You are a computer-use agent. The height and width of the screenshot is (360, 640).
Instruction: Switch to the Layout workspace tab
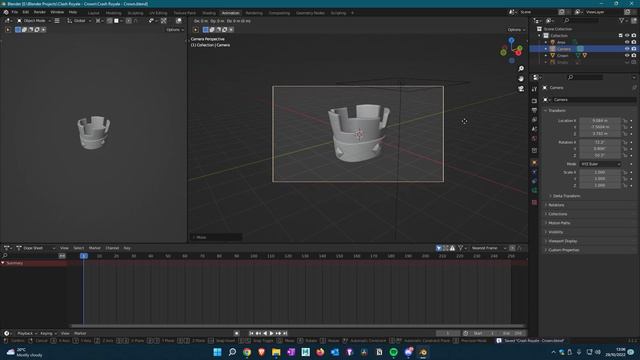tap(93, 13)
